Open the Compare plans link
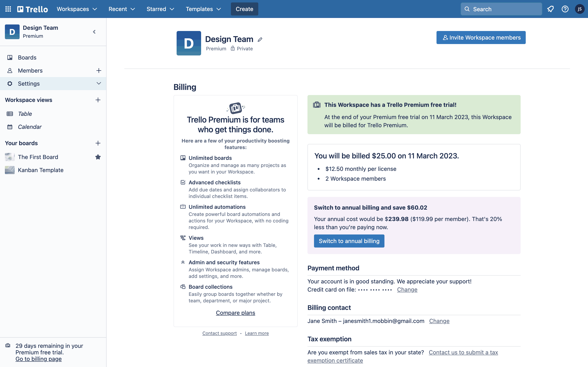 pos(235,313)
